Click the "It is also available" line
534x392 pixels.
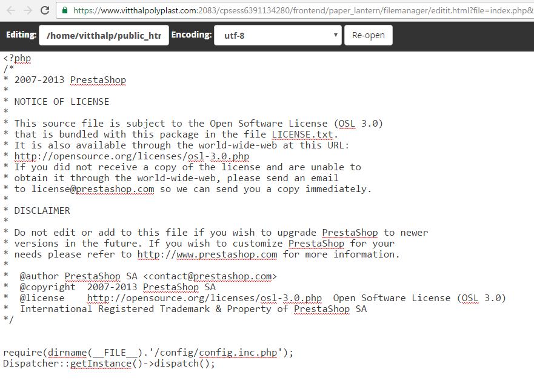[x=176, y=145]
